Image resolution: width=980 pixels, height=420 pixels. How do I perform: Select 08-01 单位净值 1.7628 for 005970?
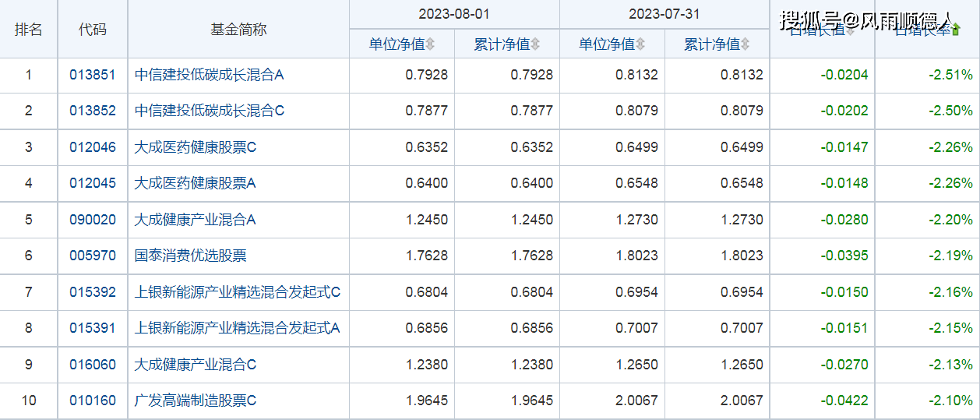point(427,256)
